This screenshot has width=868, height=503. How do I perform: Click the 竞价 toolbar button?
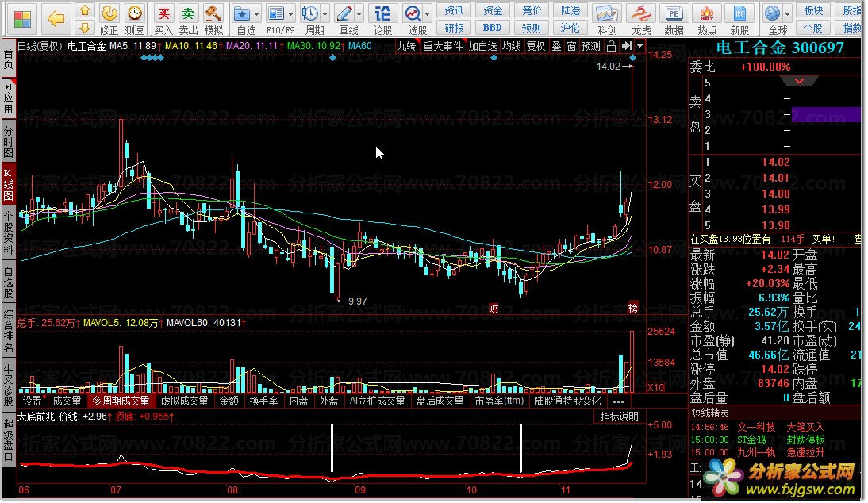point(532,10)
